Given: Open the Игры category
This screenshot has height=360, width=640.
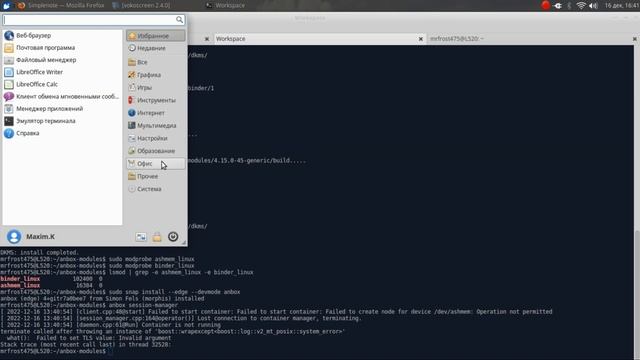Looking at the screenshot, I should (x=156, y=88).
